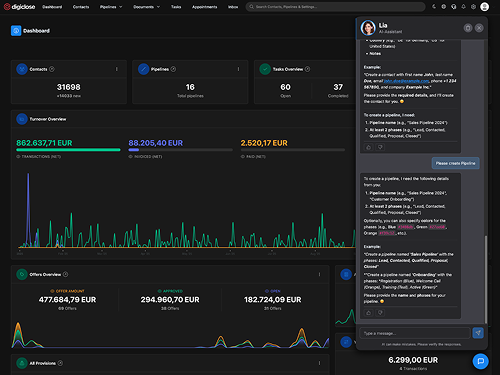Click the 60 open tasks count
This screenshot has width=500, height=375.
(285, 87)
